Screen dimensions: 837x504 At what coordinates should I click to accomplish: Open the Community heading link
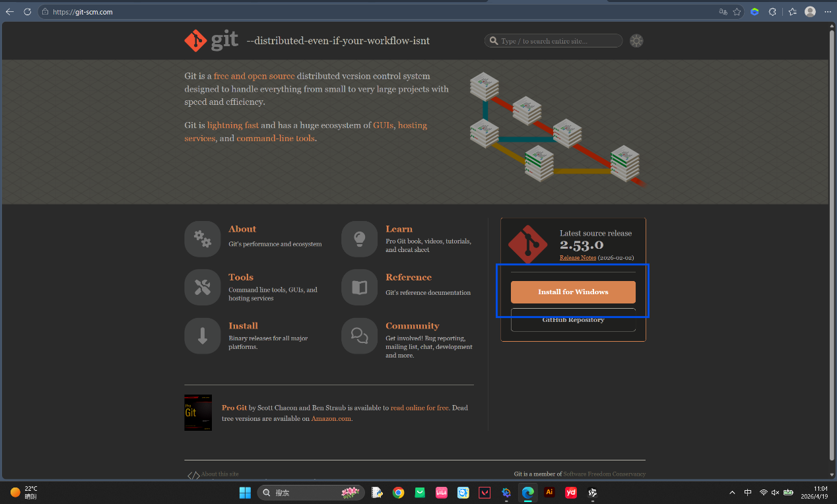point(413,326)
